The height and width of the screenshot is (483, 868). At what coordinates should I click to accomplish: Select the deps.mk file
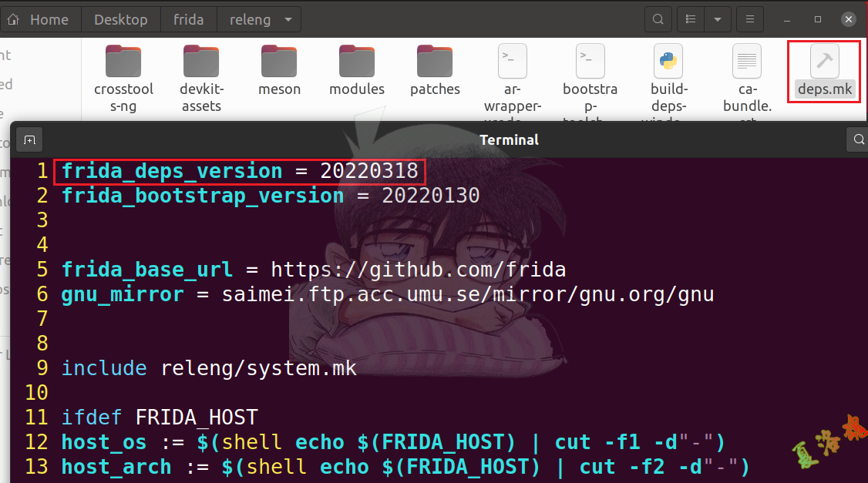click(824, 62)
